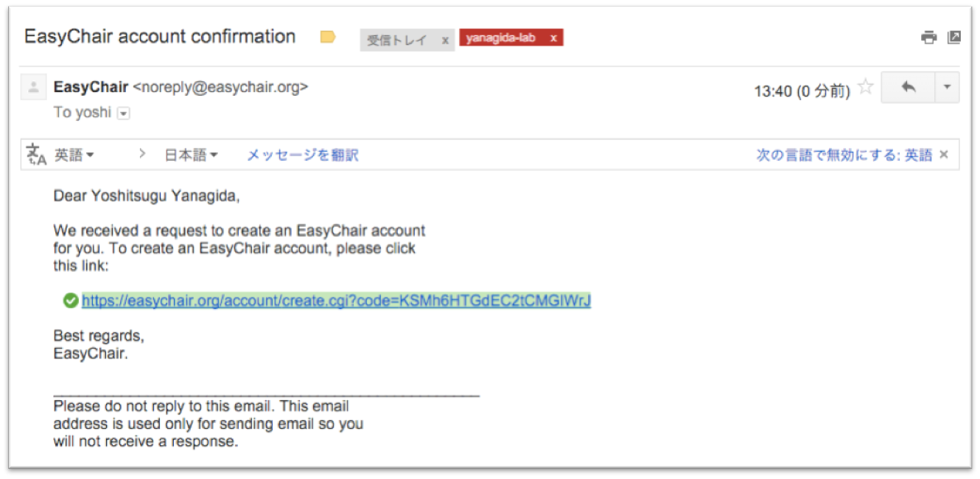The width and height of the screenshot is (980, 479).
Task: Click the sender name EasyChair
Action: click(x=91, y=87)
